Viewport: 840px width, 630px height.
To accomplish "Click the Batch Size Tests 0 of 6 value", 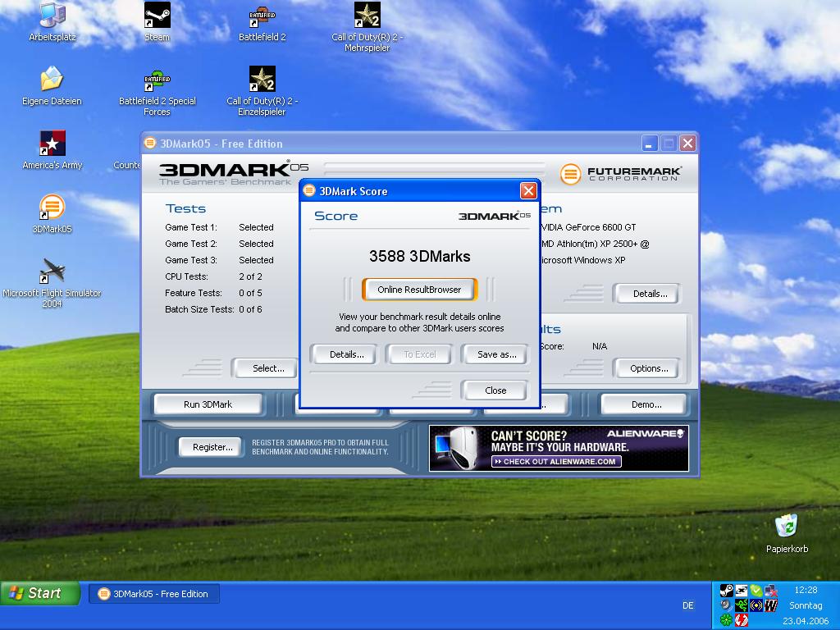I will coord(250,309).
